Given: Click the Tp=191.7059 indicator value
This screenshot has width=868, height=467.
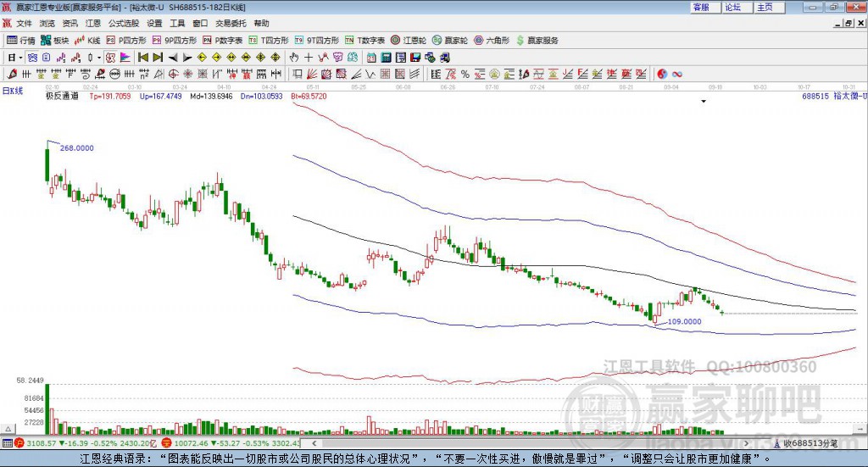Looking at the screenshot, I should pyautogui.click(x=110, y=96).
